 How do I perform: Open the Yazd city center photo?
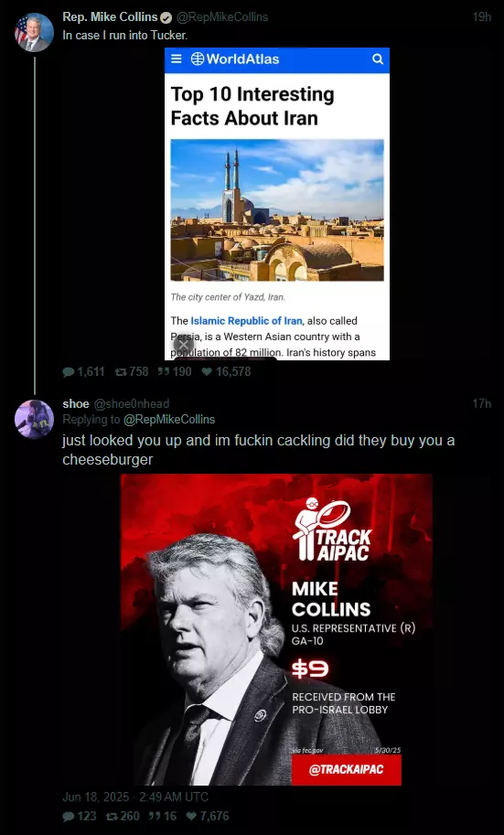[277, 209]
